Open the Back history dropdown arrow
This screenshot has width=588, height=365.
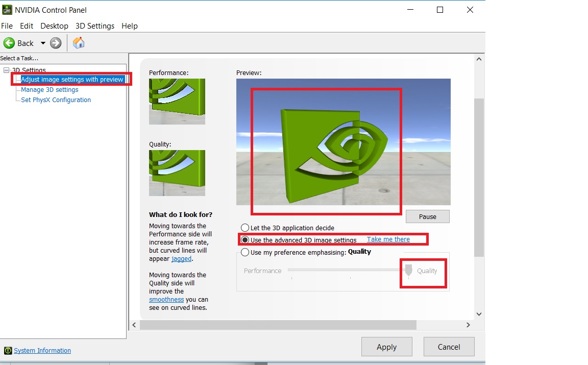coord(43,43)
